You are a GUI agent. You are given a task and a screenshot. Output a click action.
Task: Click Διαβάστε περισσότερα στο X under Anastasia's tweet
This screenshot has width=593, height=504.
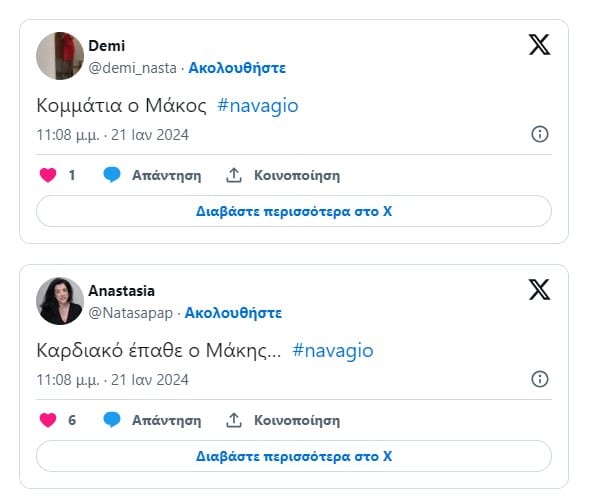(x=294, y=456)
